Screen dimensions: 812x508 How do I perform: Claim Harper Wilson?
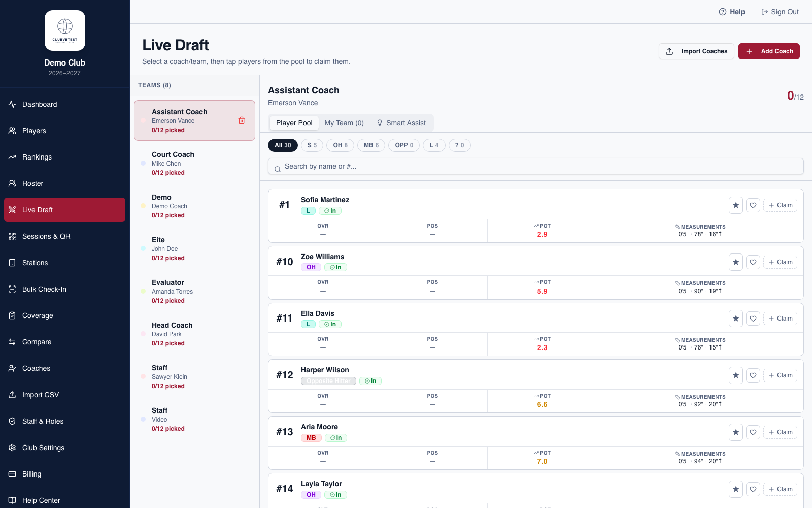pos(781,375)
